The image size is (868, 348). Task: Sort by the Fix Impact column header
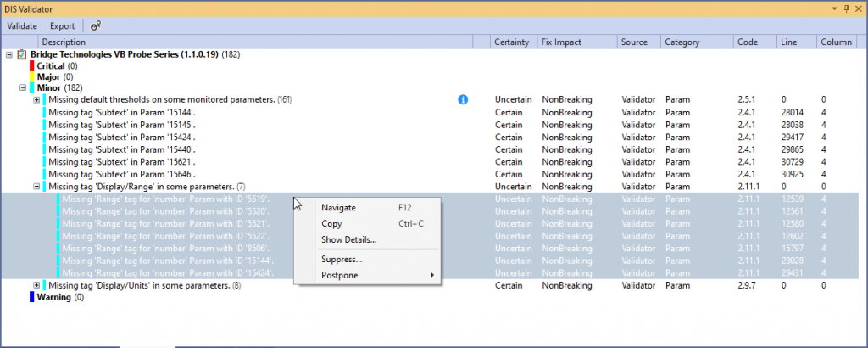(578, 42)
